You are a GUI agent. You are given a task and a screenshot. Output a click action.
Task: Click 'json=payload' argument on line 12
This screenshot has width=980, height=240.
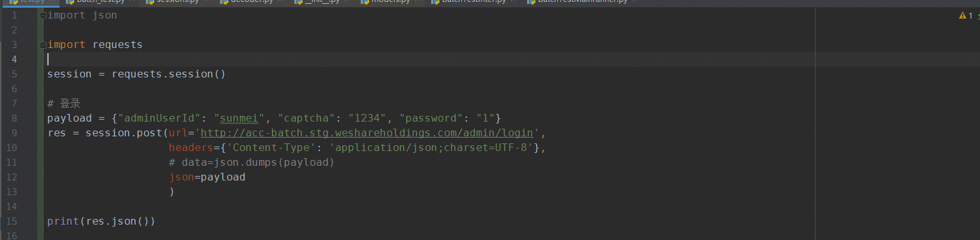tap(207, 177)
